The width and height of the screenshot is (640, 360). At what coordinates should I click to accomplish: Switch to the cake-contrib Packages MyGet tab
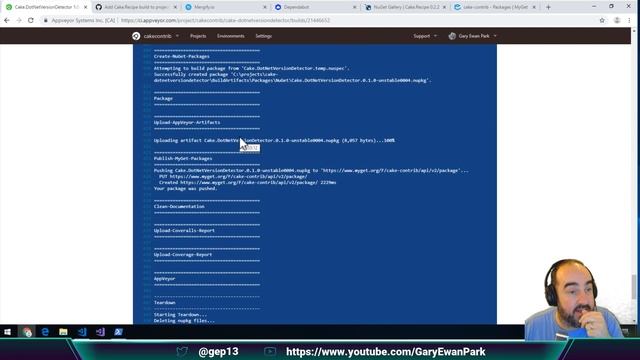[x=495, y=7]
